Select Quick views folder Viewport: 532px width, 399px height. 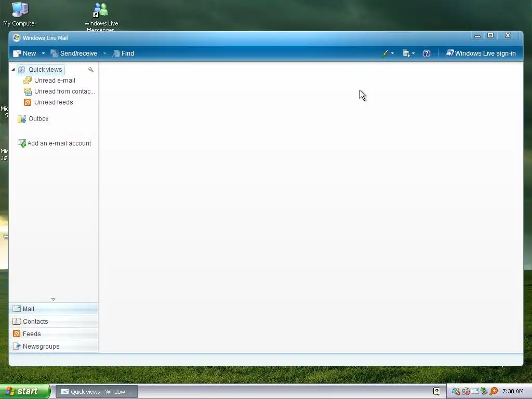[41, 70]
